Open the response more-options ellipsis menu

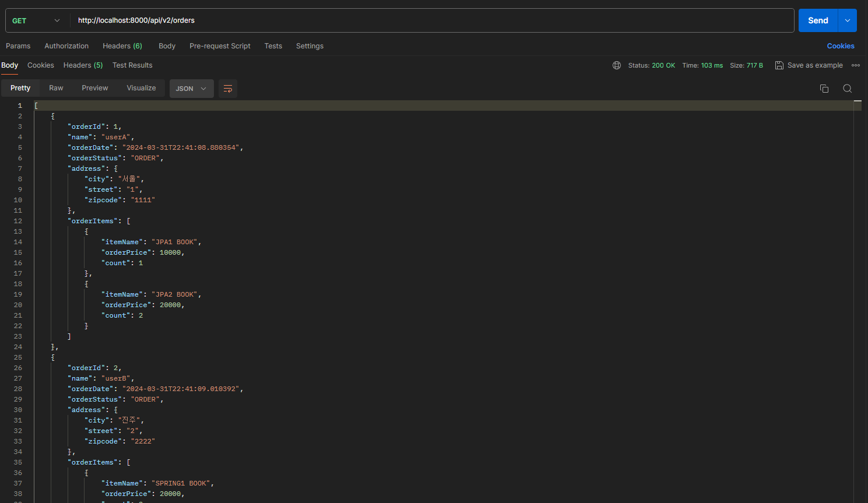pos(856,65)
